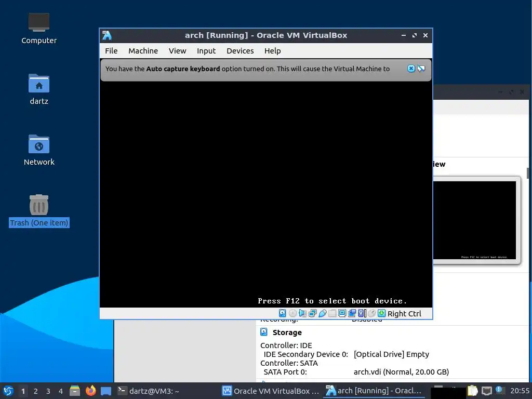The image size is (532, 399).
Task: Click the network monitor tray icon
Action: (x=486, y=391)
